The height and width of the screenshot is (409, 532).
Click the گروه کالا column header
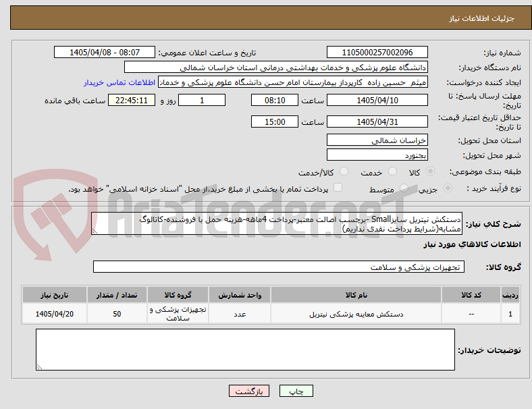[x=178, y=295]
